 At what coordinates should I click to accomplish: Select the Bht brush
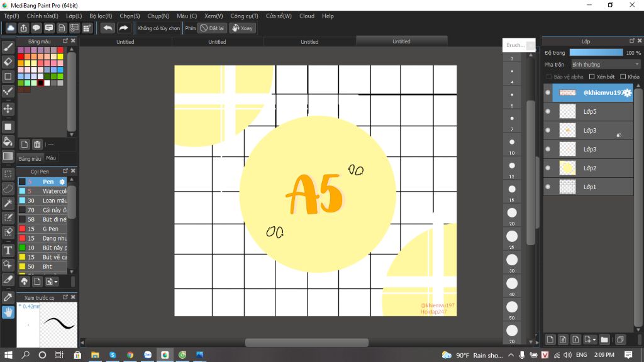point(42,266)
